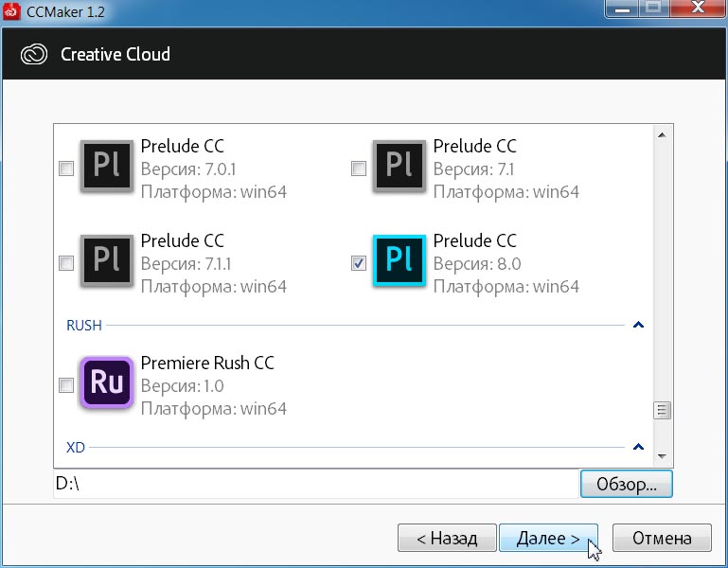The height and width of the screenshot is (568, 728).
Task: Click the 'Premiere Rush CC' title text
Action: click(x=207, y=363)
